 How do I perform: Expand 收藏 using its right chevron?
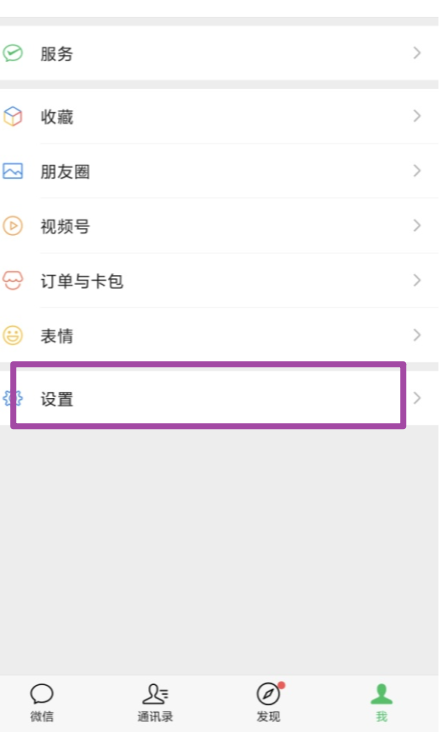click(x=417, y=116)
